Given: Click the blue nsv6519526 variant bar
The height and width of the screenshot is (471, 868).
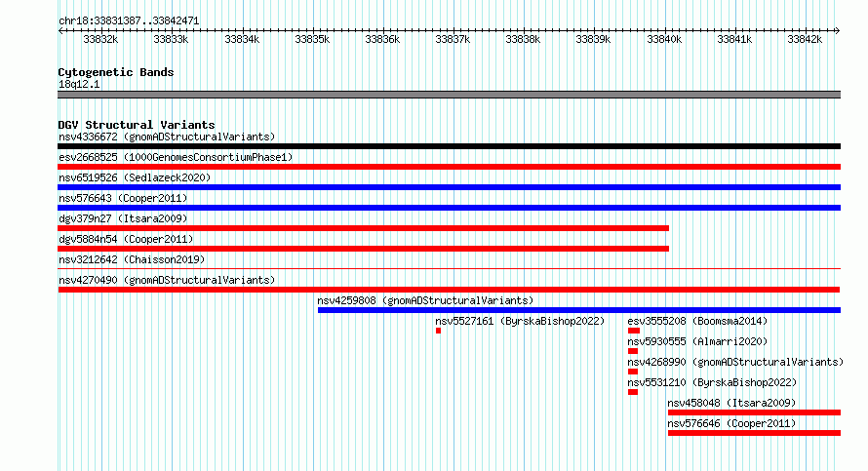Looking at the screenshot, I should point(449,187).
